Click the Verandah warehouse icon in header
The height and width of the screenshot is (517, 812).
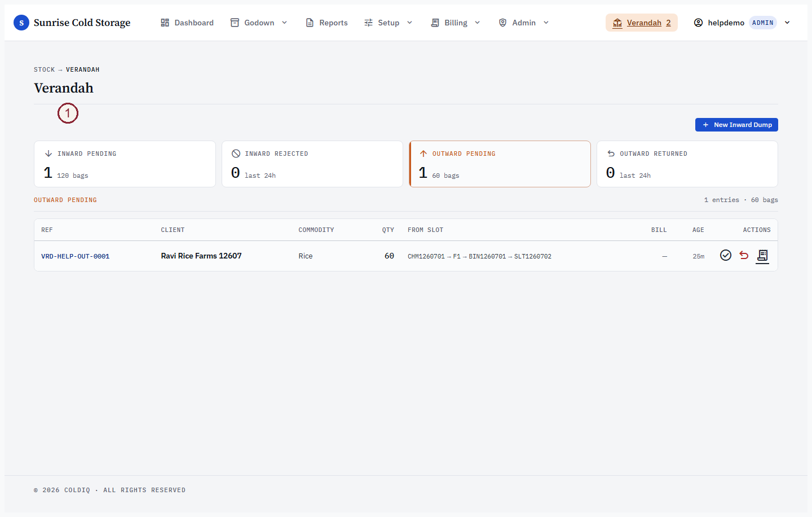(617, 23)
